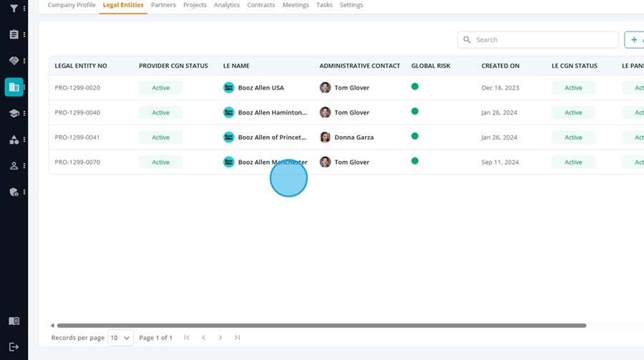
Task: Click Tom Glover avatar in PRO-1299-0070 row
Action: tap(326, 162)
